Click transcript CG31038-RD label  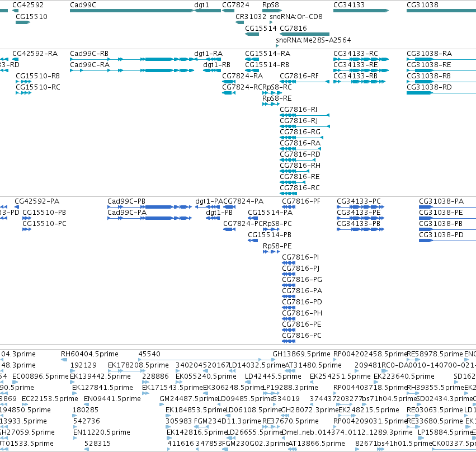click(x=429, y=87)
